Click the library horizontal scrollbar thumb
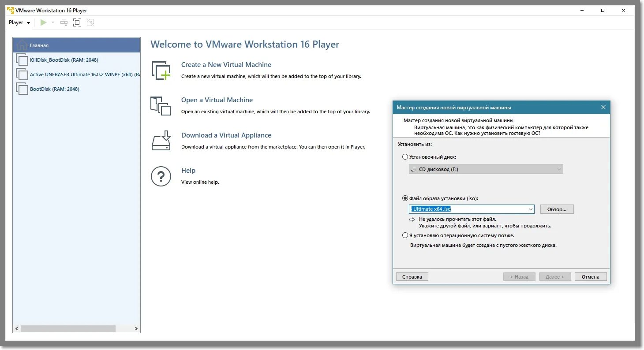The height and width of the screenshot is (350, 644). 68,329
